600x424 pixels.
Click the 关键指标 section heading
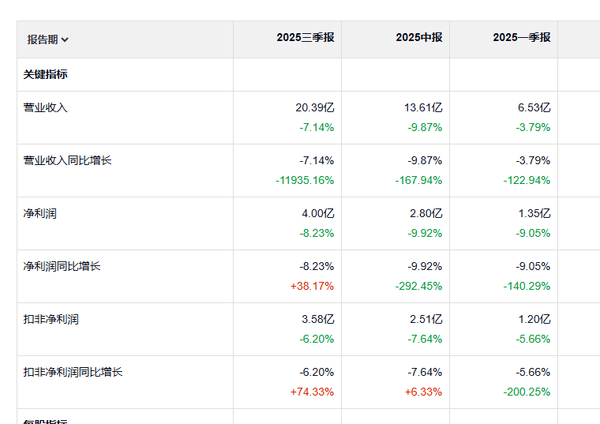click(45, 74)
